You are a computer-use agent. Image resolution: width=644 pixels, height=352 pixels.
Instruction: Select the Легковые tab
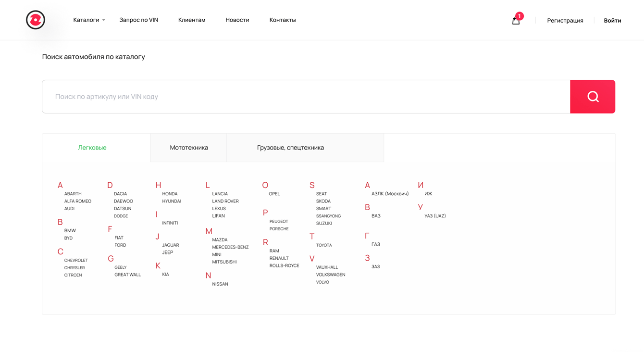tap(92, 148)
